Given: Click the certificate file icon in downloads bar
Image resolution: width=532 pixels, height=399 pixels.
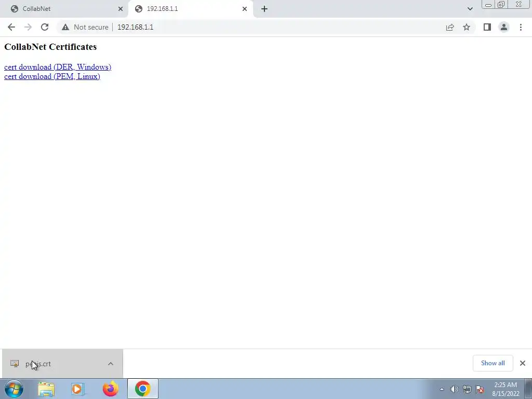Looking at the screenshot, I should [15, 364].
